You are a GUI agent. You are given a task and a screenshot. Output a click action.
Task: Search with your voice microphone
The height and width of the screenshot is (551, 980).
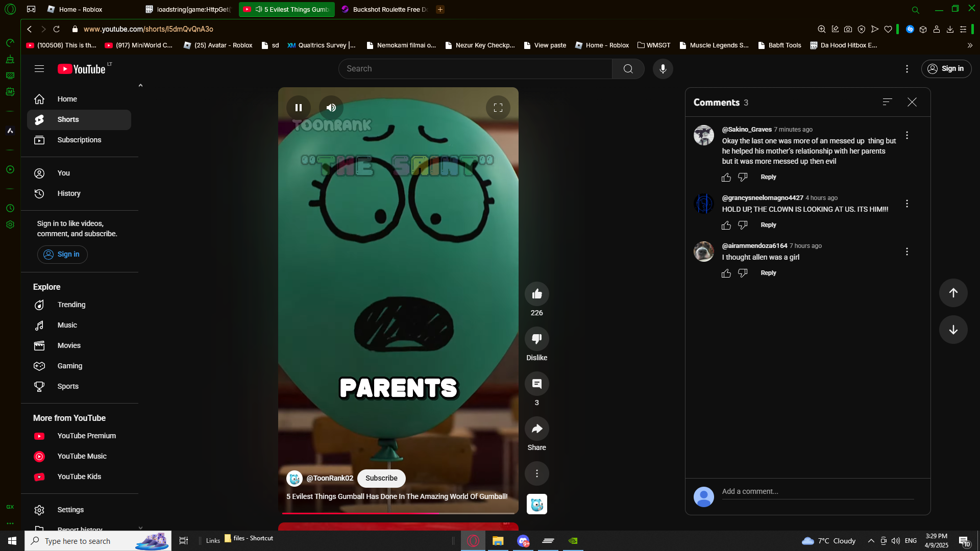click(x=663, y=69)
